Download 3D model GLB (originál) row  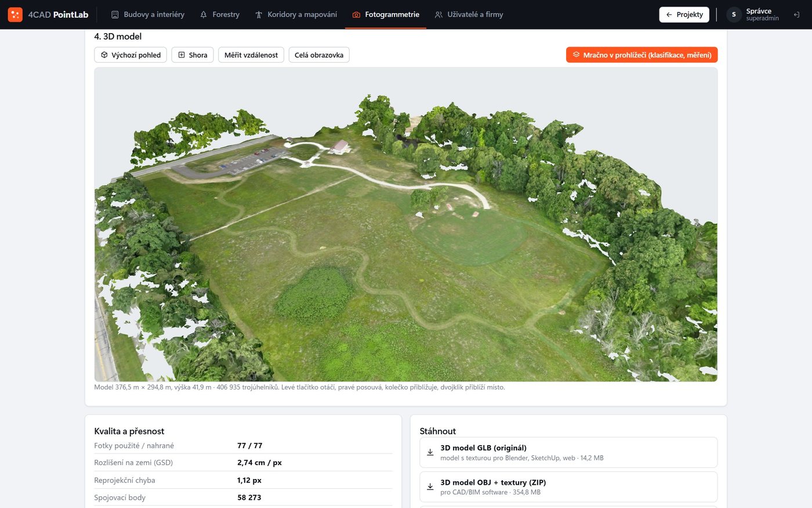pos(568,452)
